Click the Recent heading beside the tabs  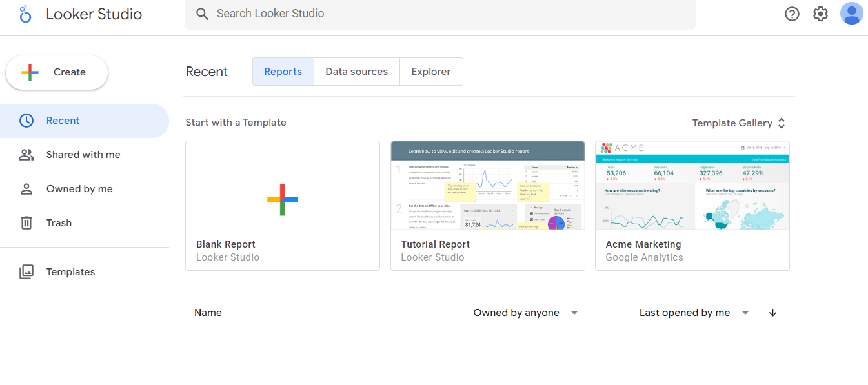[x=207, y=72]
